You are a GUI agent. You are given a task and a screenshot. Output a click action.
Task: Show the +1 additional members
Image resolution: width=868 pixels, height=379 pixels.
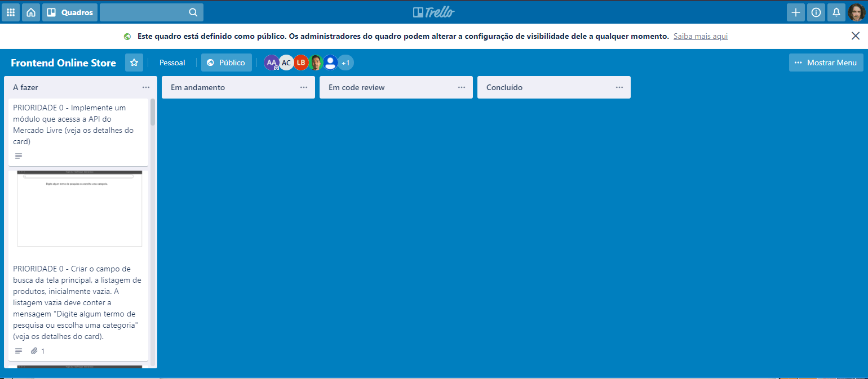[x=346, y=63]
